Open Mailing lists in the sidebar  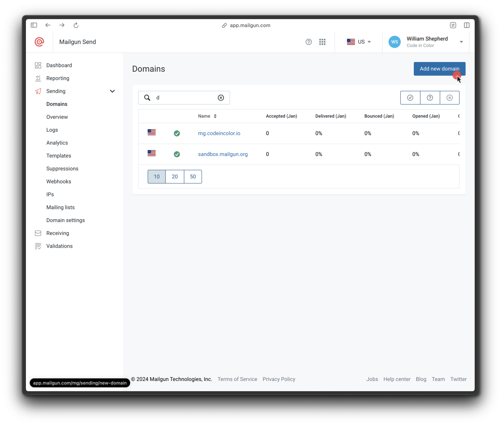[61, 207]
